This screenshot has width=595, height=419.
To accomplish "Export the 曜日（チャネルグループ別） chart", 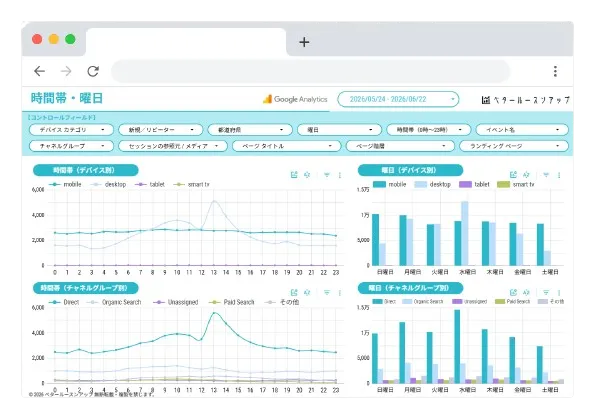I will (x=513, y=292).
